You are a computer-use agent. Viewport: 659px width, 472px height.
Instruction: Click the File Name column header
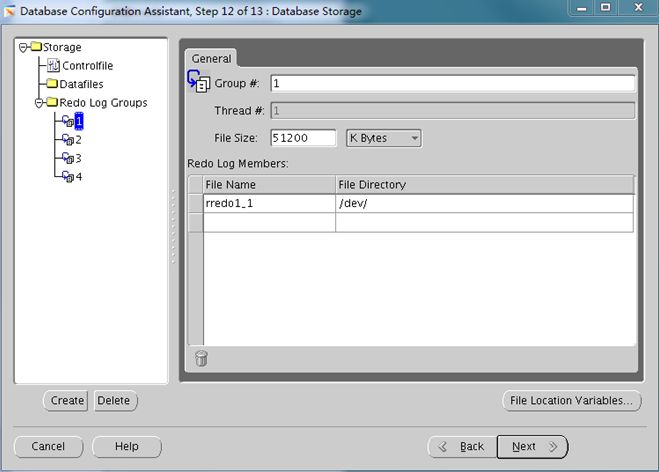tap(269, 185)
